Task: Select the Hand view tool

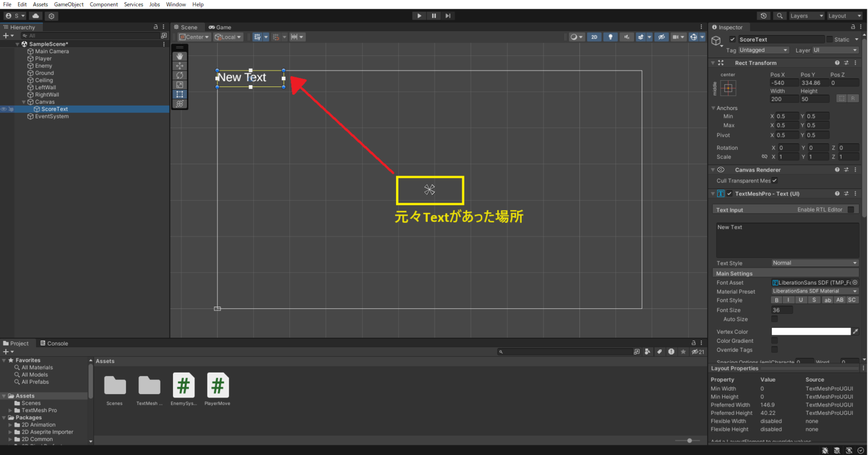Action: coord(180,55)
